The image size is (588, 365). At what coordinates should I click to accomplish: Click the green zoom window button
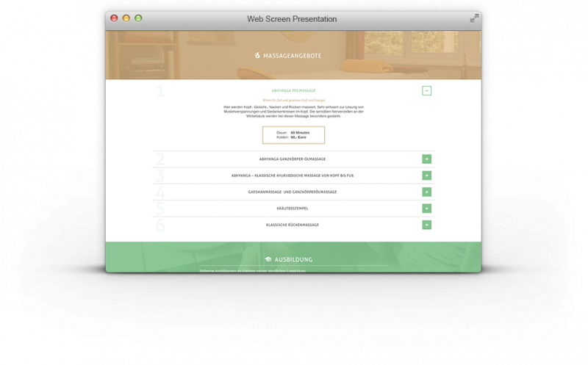pos(138,18)
